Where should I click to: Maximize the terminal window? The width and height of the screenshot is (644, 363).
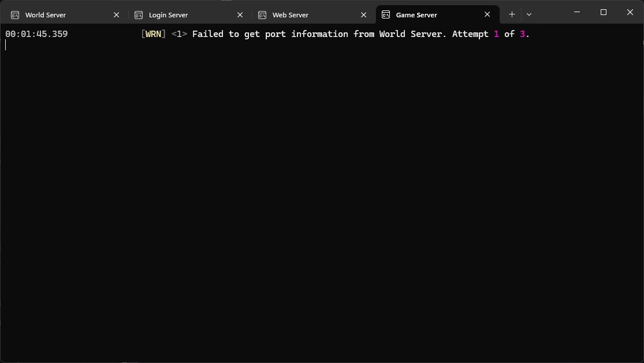(x=604, y=12)
